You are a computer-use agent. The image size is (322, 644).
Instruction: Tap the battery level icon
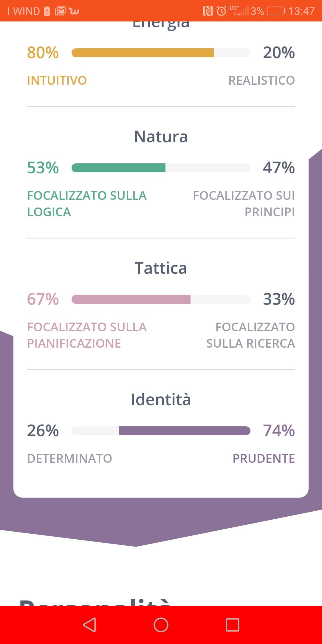pyautogui.click(x=276, y=11)
